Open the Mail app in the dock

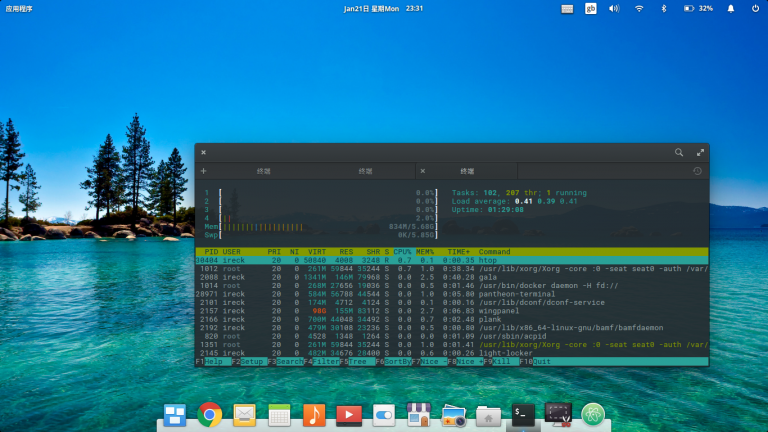click(244, 415)
